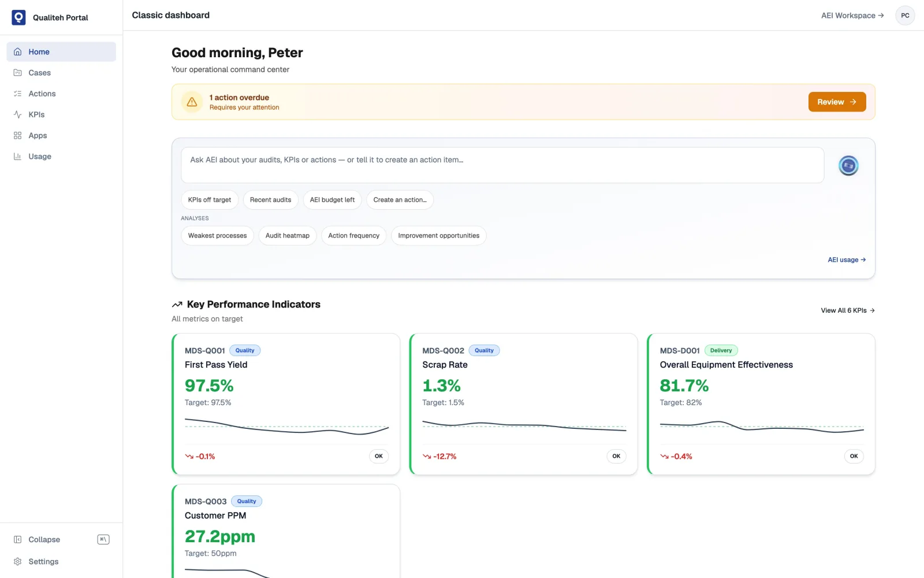The height and width of the screenshot is (578, 924).
Task: Click the Apps grid icon
Action: 17,135
